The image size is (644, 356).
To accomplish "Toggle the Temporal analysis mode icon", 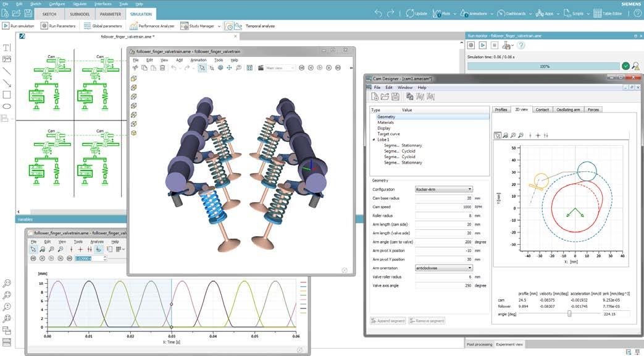I will (x=229, y=26).
